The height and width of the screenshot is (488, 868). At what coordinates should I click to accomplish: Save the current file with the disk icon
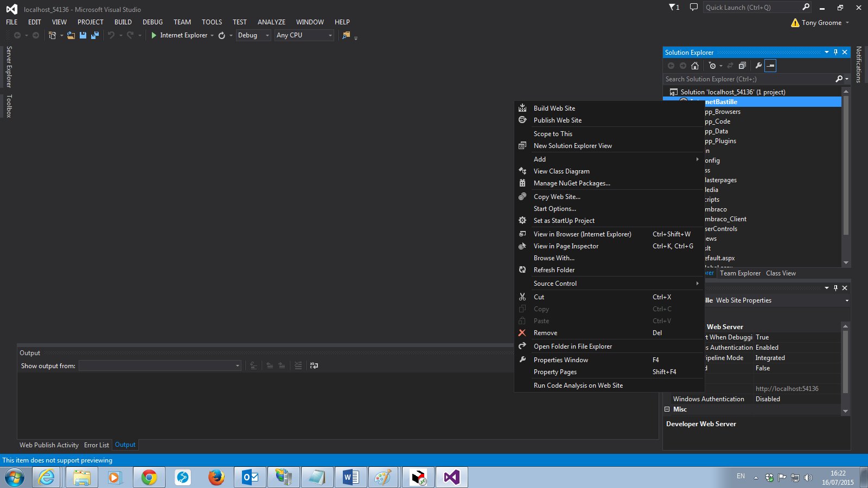(x=83, y=35)
